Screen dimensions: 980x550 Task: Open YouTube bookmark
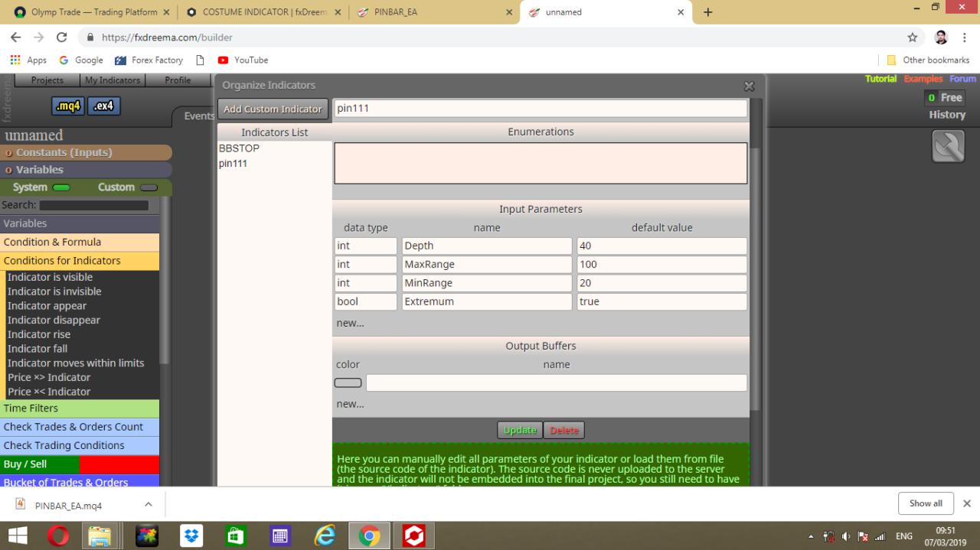(243, 60)
